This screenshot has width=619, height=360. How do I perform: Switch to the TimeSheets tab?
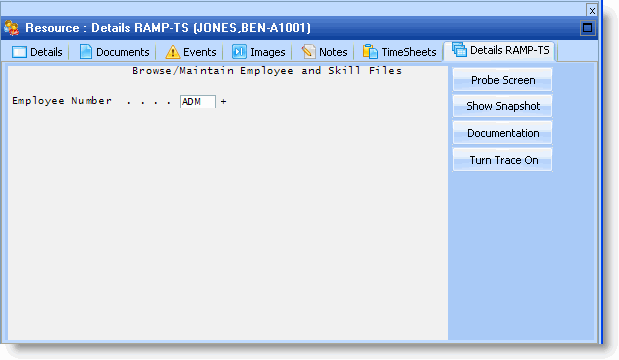click(400, 52)
